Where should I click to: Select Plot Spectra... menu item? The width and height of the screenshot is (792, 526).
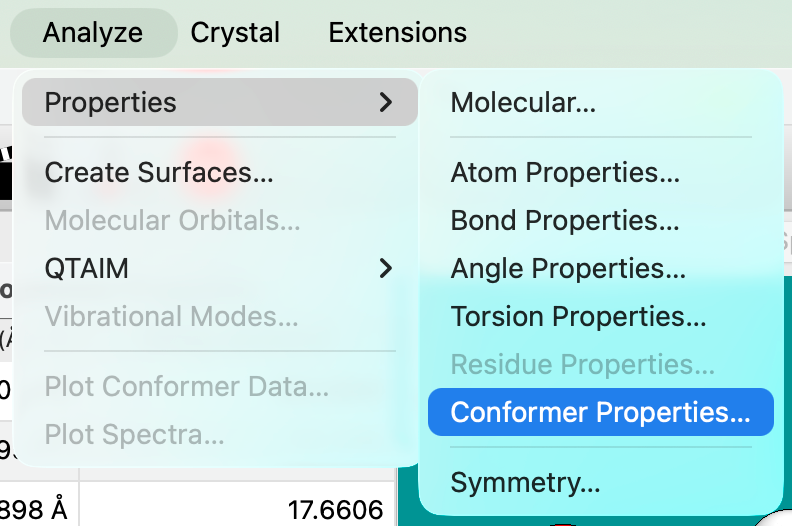click(x=134, y=434)
